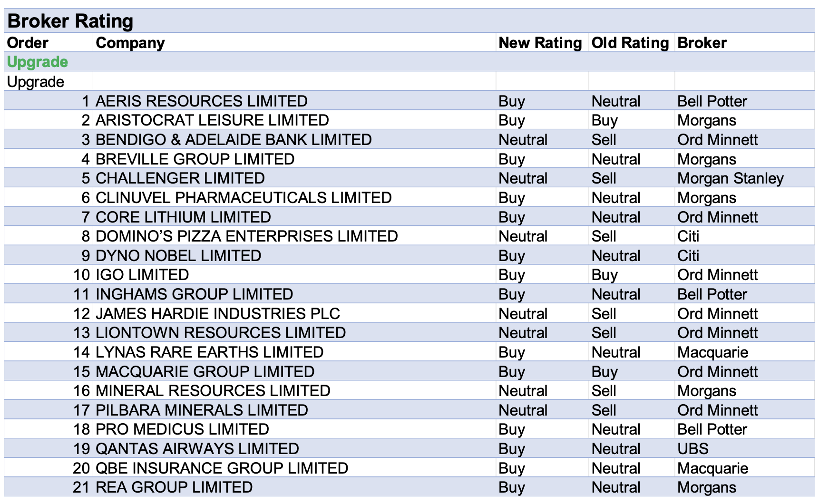Select the Broker column header
Image resolution: width=819 pixels, height=504 pixels.
(702, 43)
